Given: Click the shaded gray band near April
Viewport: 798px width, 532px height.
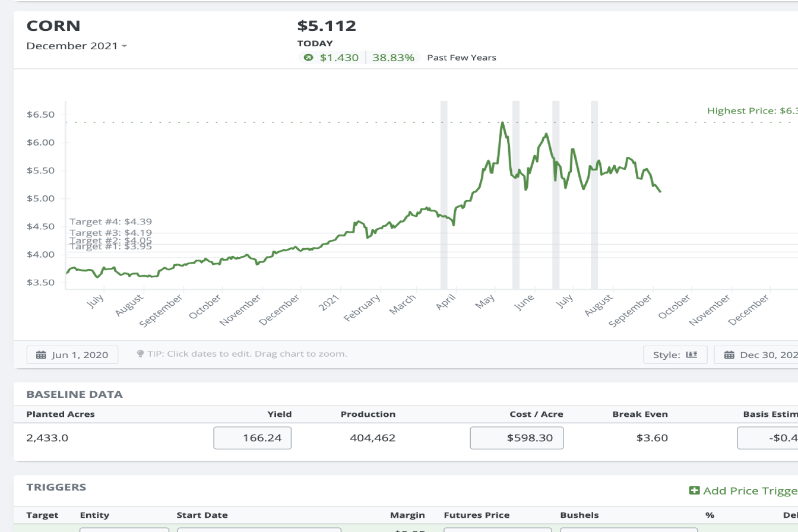Looking at the screenshot, I should pos(444,196).
